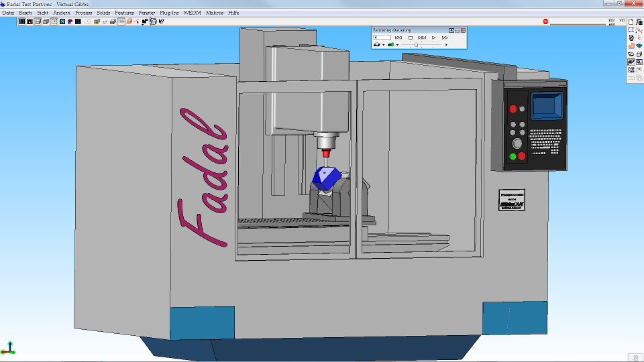Image resolution: width=644 pixels, height=362 pixels.
Task: Click the red and blue solid icon
Action: [70, 21]
